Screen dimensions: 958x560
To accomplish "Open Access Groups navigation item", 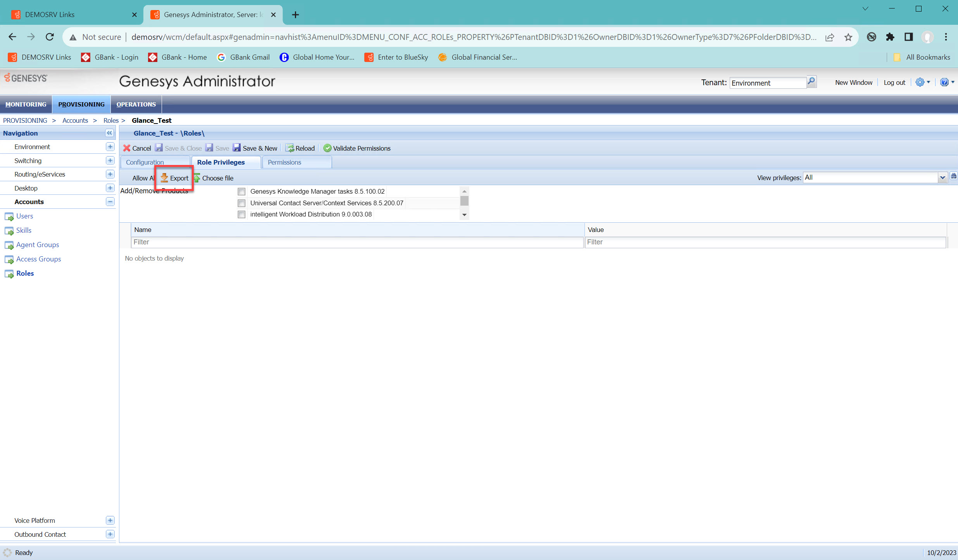I will click(38, 259).
